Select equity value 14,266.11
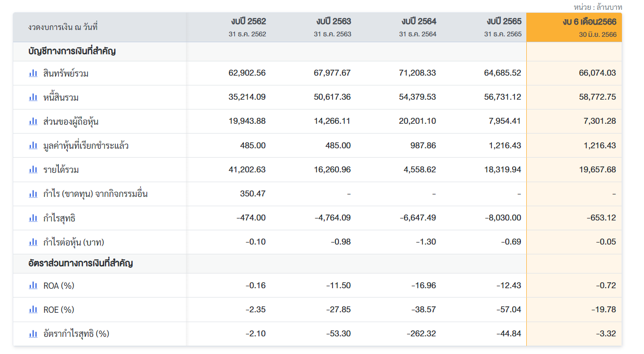This screenshot has width=644, height=354. (x=332, y=121)
